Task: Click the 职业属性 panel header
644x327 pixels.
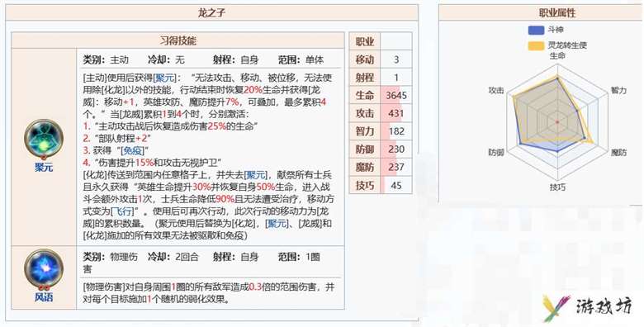Action: click(557, 12)
